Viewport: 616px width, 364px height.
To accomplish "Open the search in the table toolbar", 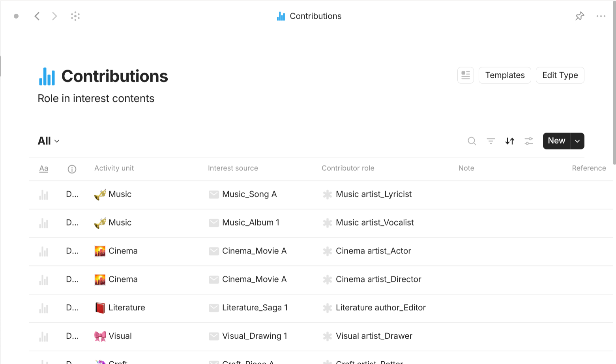I will click(x=472, y=141).
